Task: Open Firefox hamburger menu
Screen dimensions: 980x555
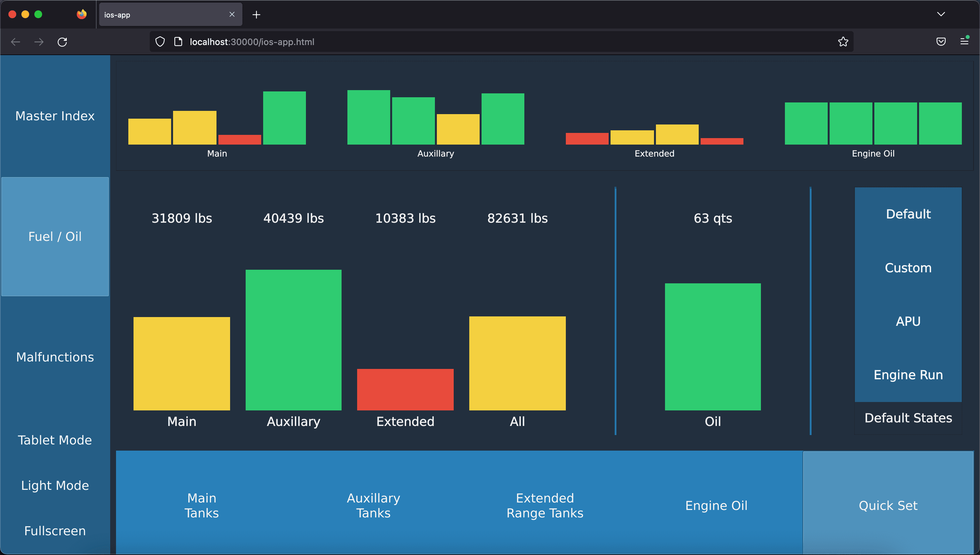Action: coord(964,41)
